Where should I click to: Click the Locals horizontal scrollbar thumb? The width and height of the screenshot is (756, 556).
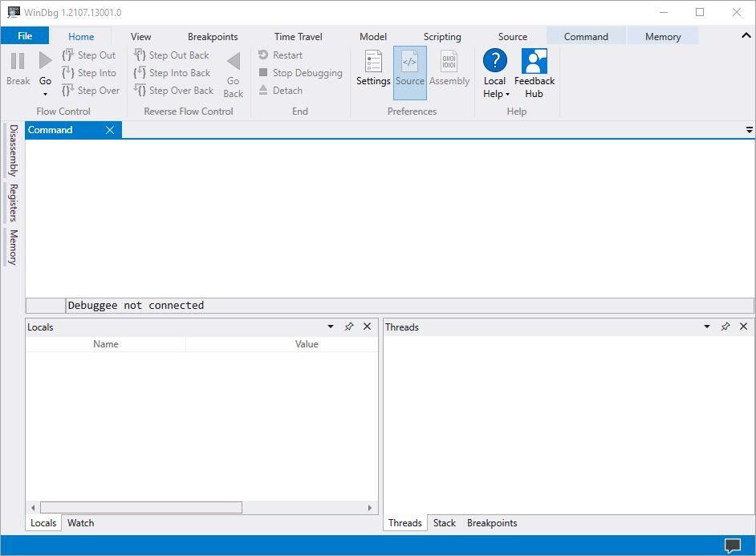141,508
